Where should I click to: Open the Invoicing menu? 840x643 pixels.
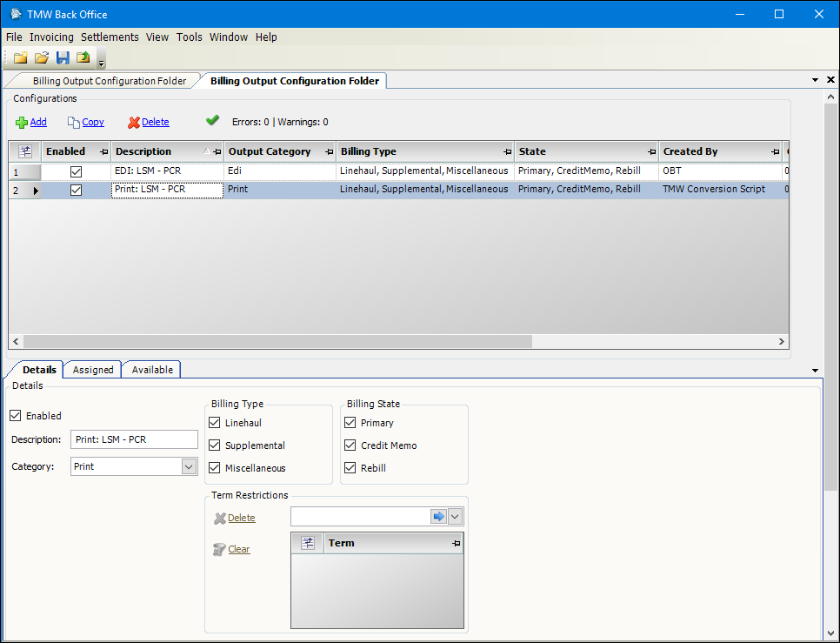click(x=51, y=37)
